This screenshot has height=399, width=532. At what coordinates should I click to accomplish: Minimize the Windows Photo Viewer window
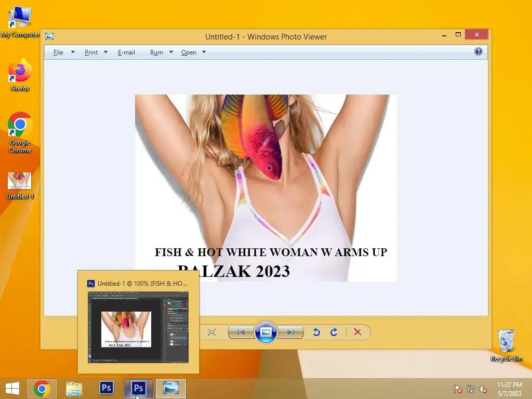444,35
